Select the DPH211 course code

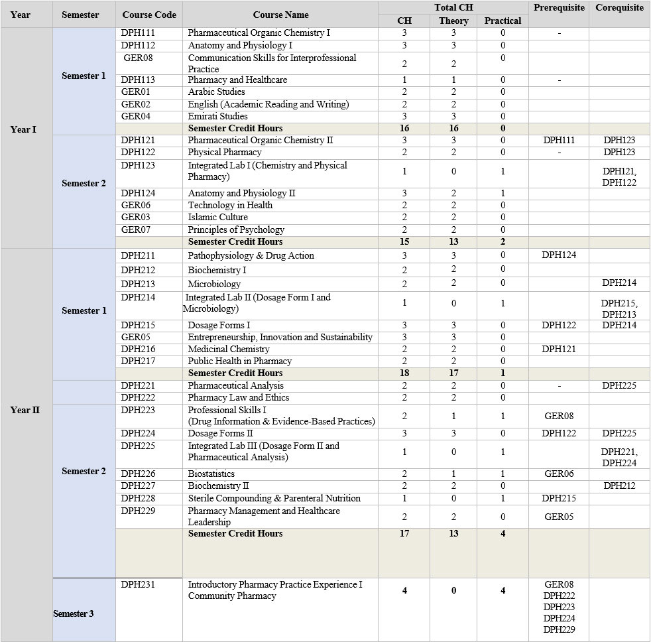pyautogui.click(x=138, y=255)
